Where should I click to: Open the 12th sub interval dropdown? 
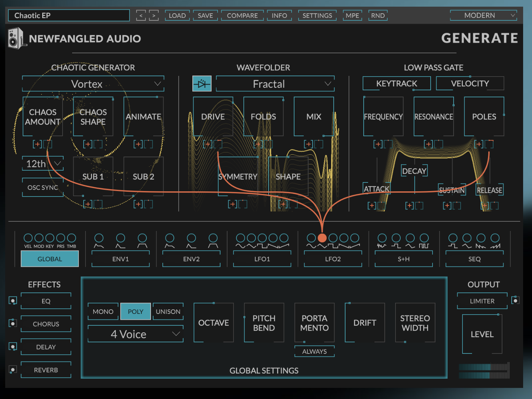pyautogui.click(x=43, y=163)
